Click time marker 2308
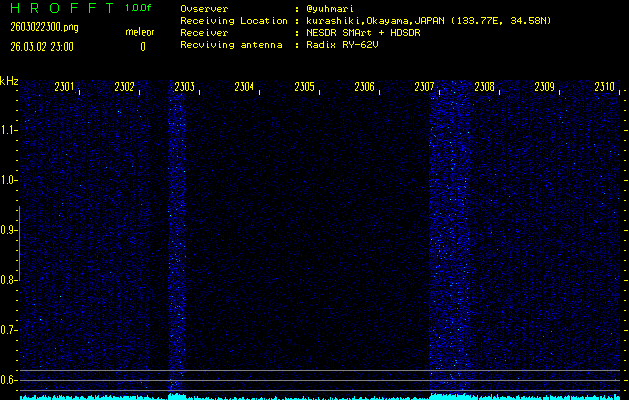 484,87
